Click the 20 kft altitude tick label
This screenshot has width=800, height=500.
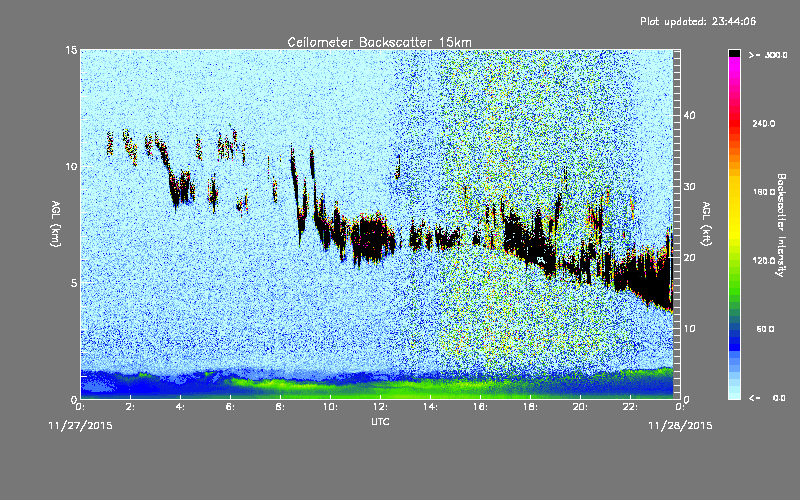point(689,258)
